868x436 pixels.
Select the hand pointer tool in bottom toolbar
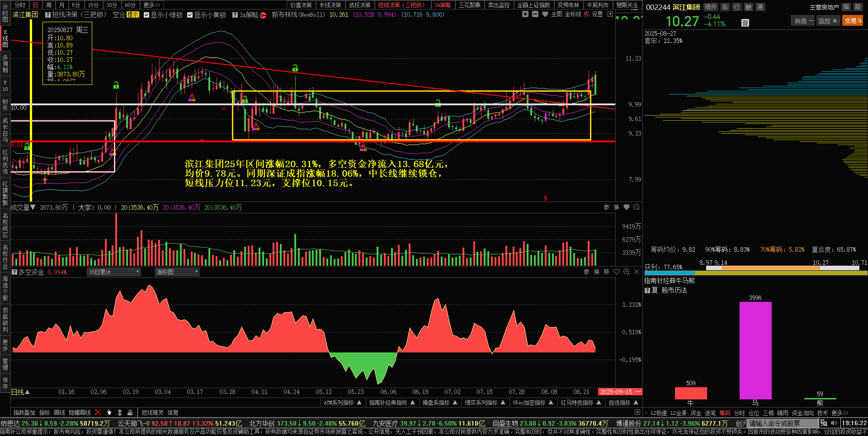pyautogui.click(x=109, y=412)
